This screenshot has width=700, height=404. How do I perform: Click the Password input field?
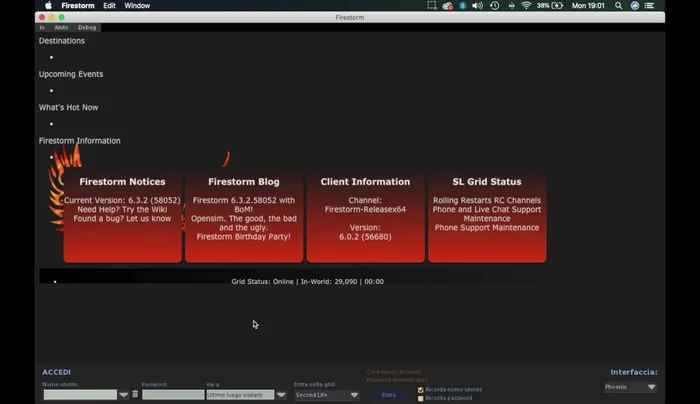click(x=172, y=395)
